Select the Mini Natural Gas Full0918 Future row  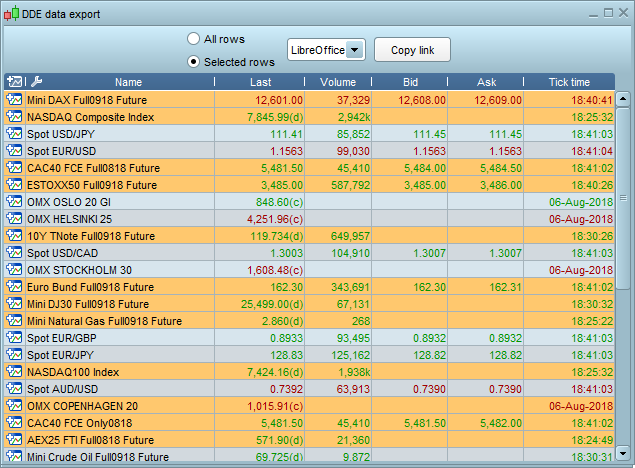click(104, 321)
